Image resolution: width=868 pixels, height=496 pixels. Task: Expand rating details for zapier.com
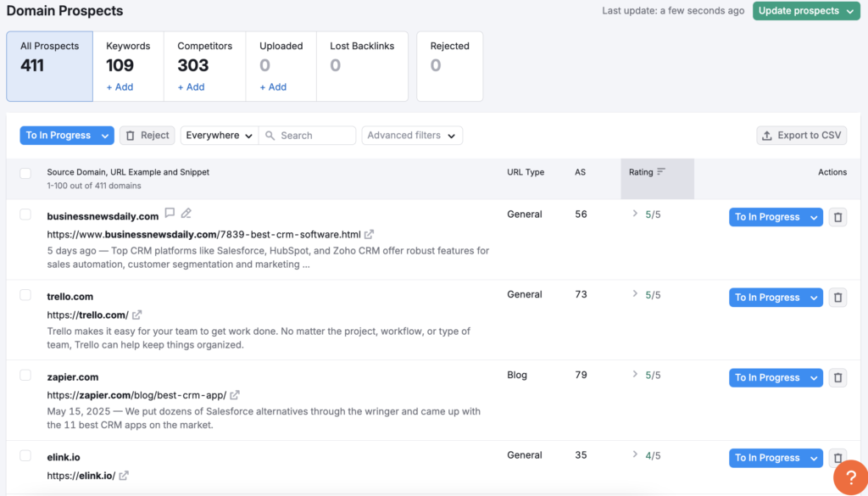[635, 374]
